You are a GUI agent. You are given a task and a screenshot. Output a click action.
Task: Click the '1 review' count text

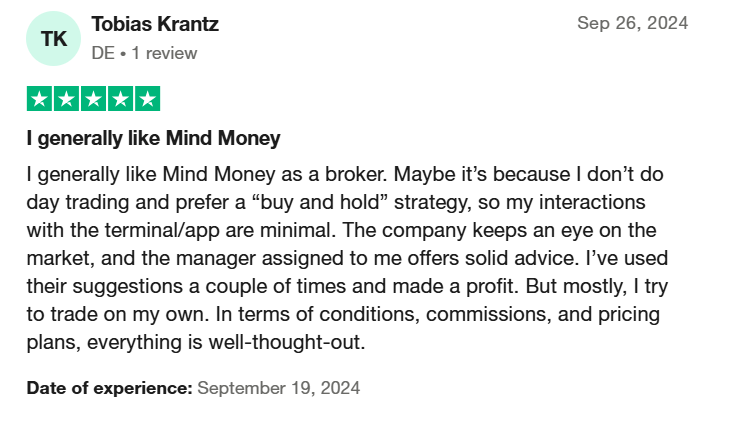tap(164, 53)
